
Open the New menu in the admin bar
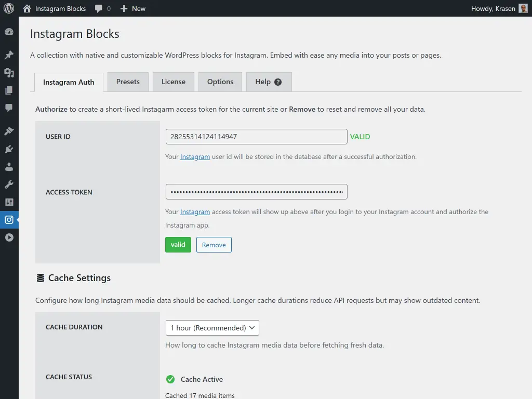click(132, 8)
